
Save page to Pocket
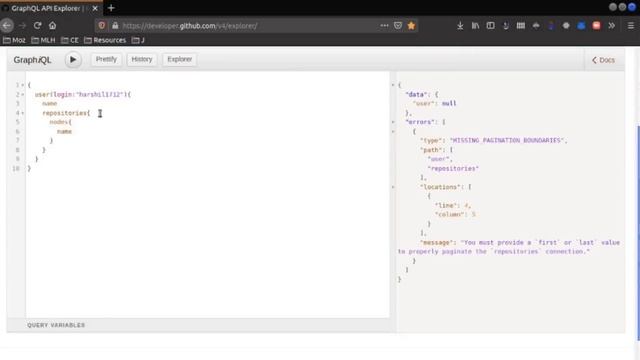click(x=398, y=25)
